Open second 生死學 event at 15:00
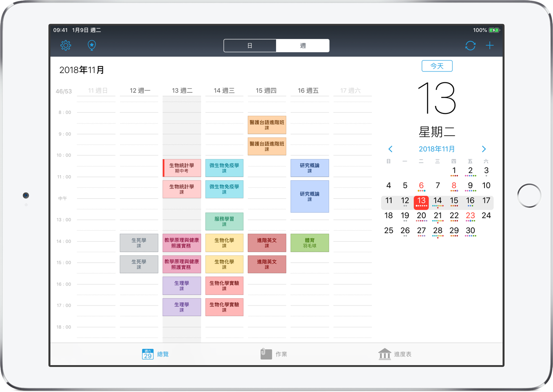This screenshot has height=392, width=553. coord(139,264)
